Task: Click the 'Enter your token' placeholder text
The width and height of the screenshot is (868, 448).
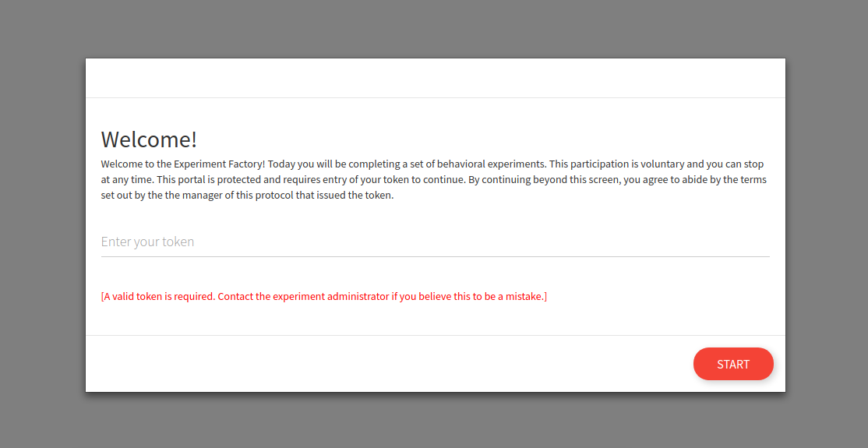Action: pos(147,242)
